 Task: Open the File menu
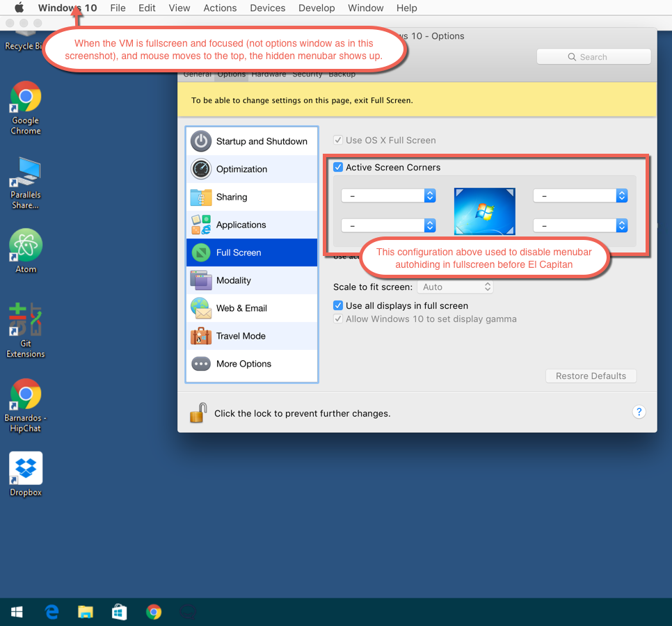pyautogui.click(x=118, y=8)
